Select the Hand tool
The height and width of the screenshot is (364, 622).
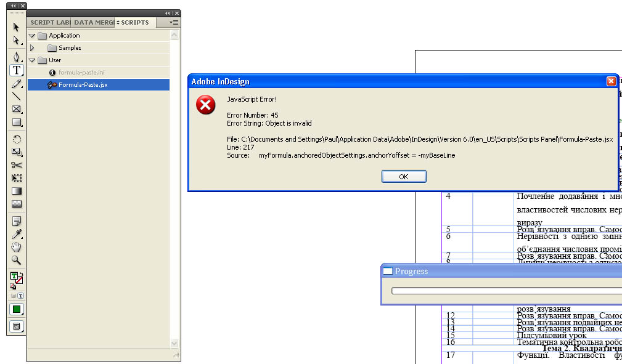pos(16,247)
